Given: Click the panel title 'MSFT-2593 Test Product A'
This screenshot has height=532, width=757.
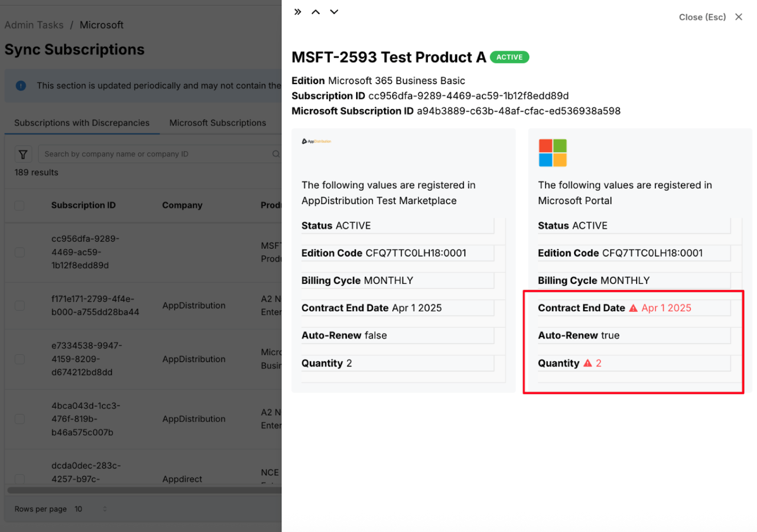Looking at the screenshot, I should 389,57.
